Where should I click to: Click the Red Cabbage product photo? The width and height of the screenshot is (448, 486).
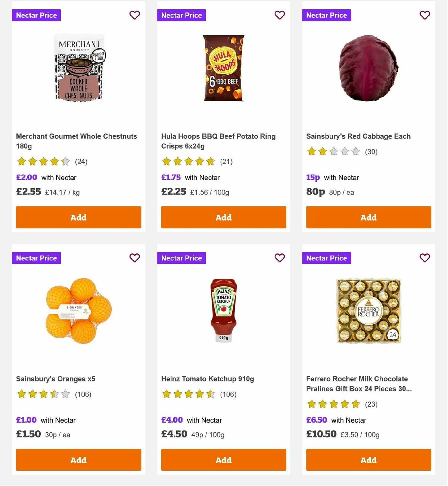point(368,69)
